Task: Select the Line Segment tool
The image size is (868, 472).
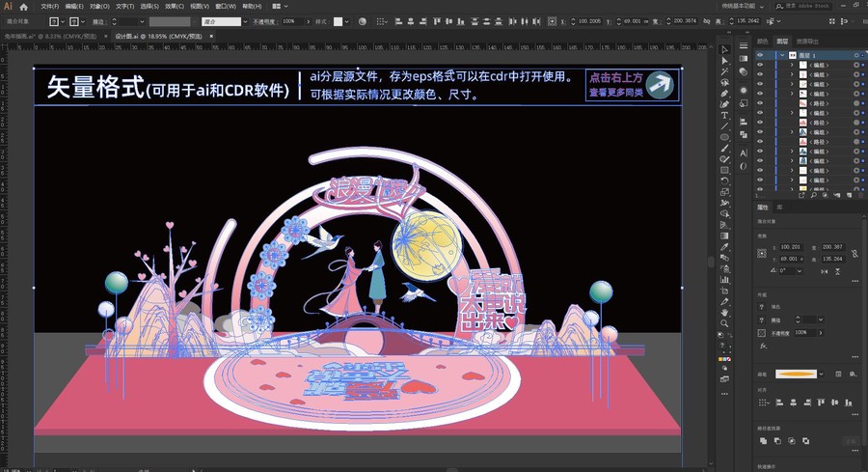Action: click(724, 126)
